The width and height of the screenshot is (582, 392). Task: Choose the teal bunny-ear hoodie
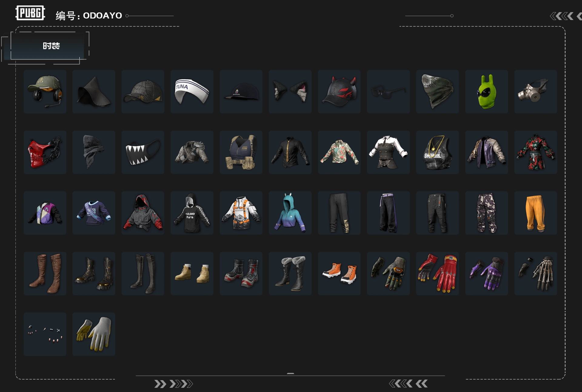(x=290, y=213)
